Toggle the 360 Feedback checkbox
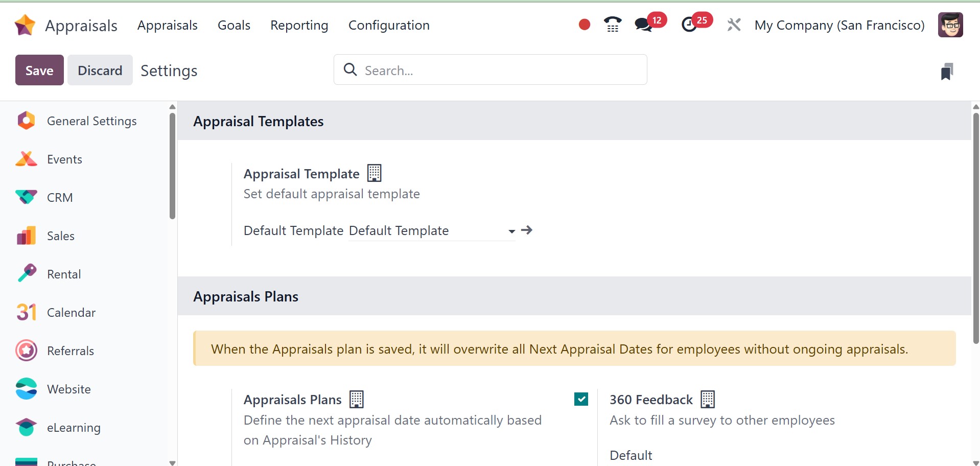Screen dimensions: 980x466 (x=581, y=399)
